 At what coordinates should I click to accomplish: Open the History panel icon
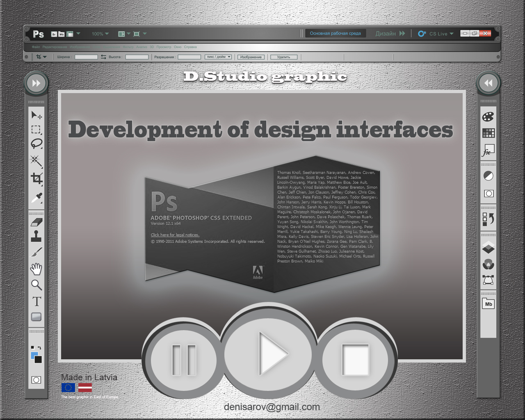[x=488, y=219]
